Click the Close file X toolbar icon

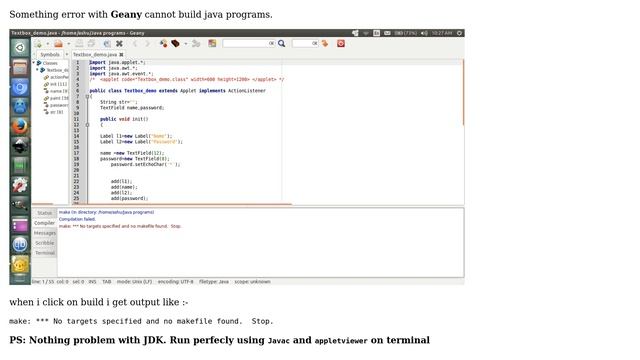(119, 44)
